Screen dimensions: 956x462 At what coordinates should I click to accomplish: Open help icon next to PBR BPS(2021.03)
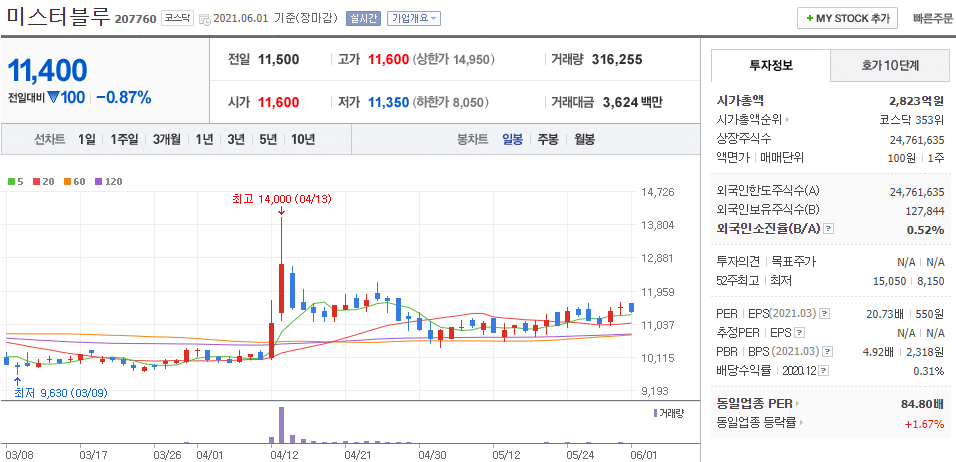tap(826, 352)
